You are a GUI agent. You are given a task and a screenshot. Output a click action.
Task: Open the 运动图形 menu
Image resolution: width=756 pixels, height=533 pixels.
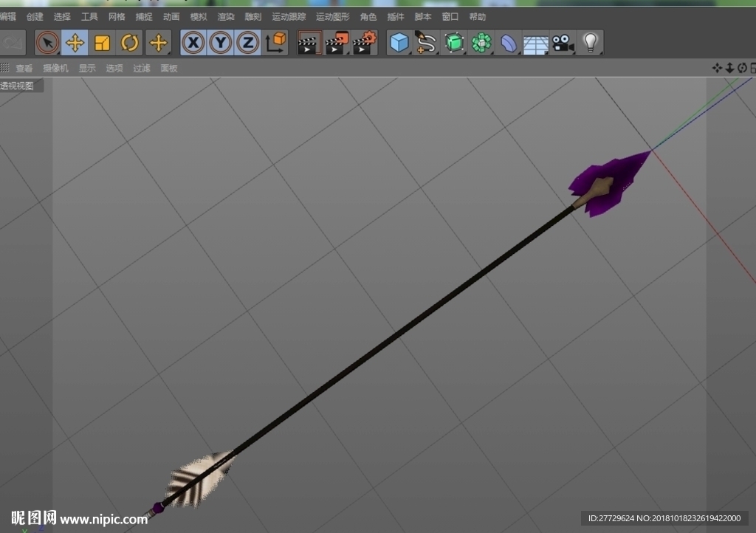pyautogui.click(x=333, y=17)
